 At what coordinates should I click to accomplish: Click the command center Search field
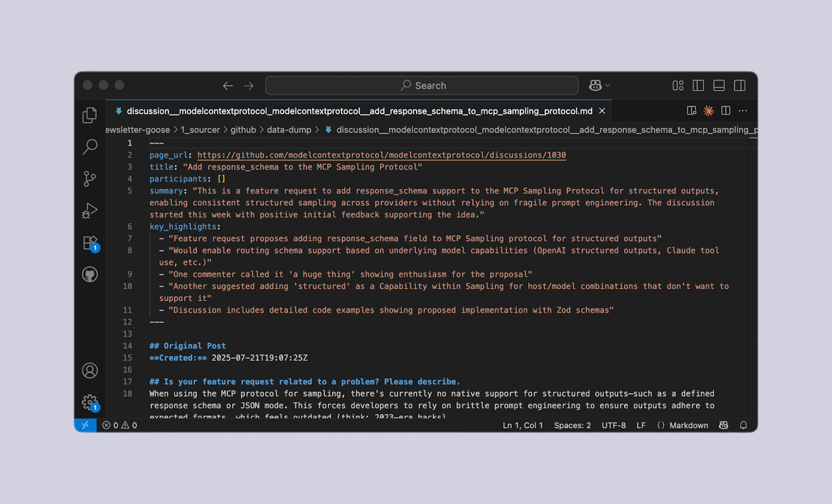click(x=422, y=85)
